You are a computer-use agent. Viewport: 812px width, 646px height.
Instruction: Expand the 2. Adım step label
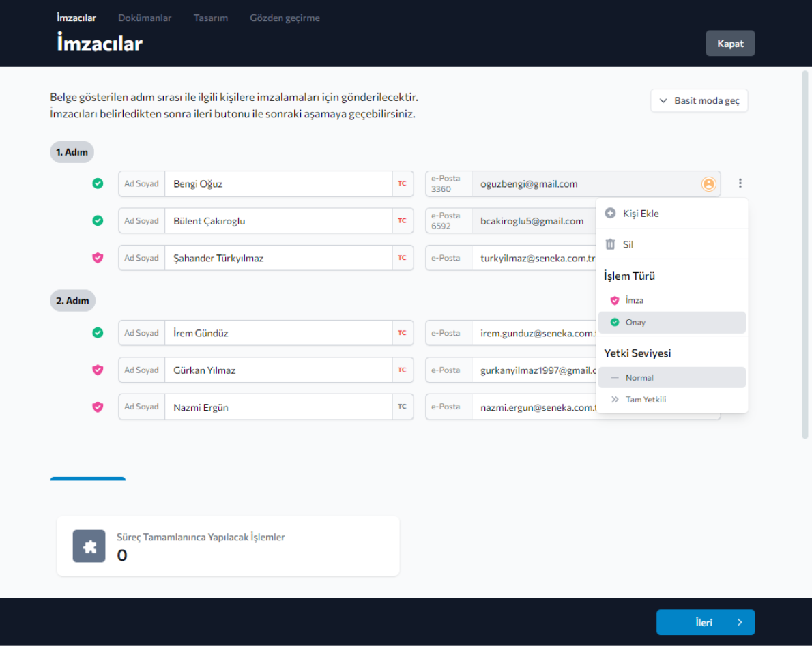(72, 300)
